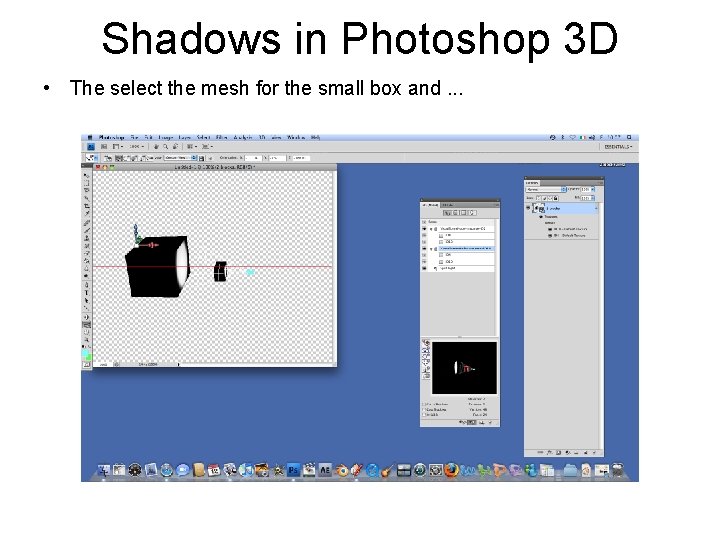Select the Move tool in the toolbox
720x540 pixels.
point(86,175)
